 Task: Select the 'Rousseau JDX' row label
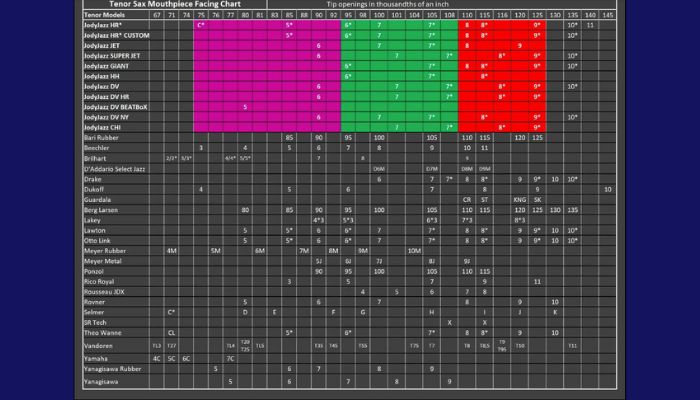(104, 292)
